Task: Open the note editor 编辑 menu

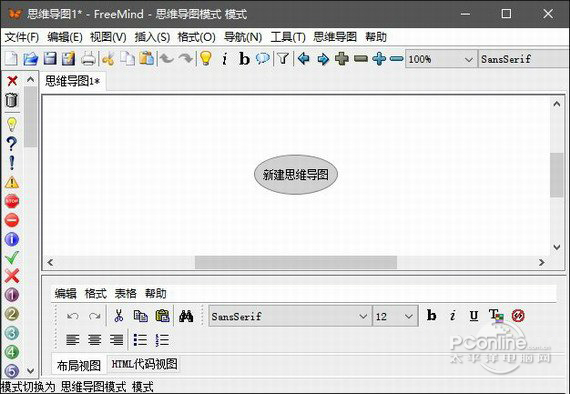Action: (65, 293)
